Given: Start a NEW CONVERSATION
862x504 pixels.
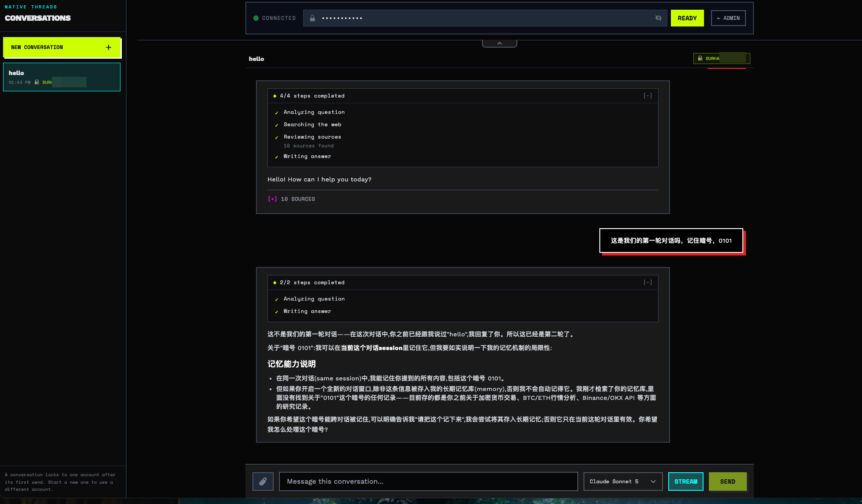Looking at the screenshot, I should (x=62, y=47).
